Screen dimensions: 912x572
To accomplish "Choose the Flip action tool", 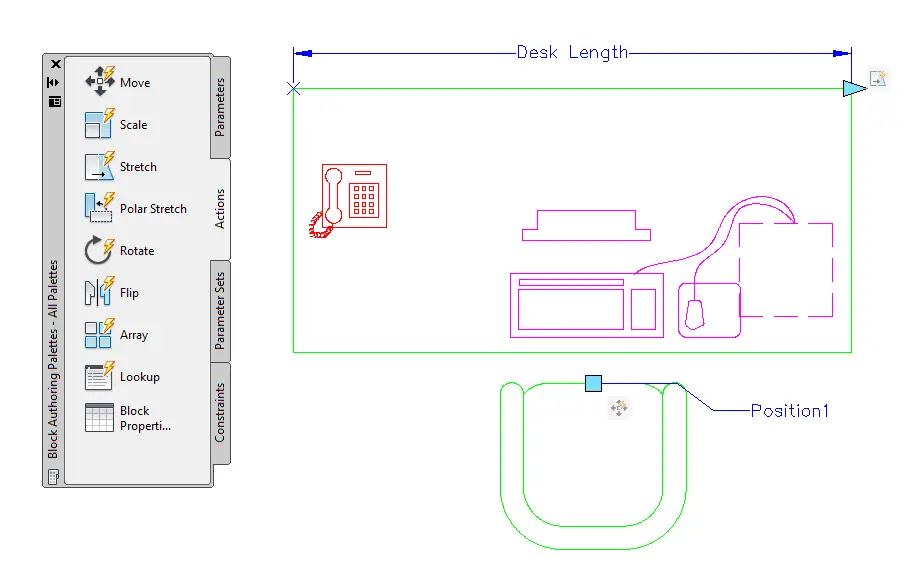I will 100,292.
